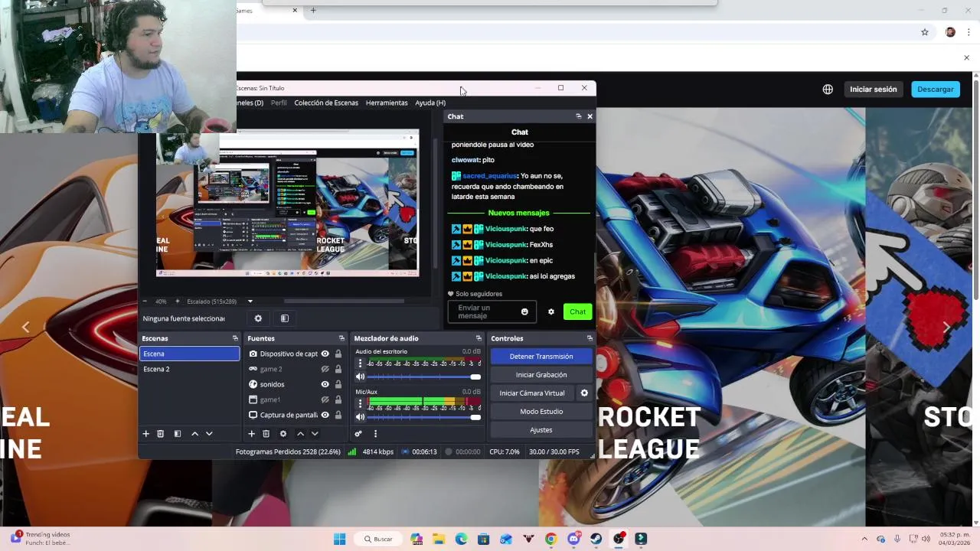This screenshot has width=980, height=551.
Task: Show hidden system tray icons chevron
Action: pyautogui.click(x=864, y=539)
